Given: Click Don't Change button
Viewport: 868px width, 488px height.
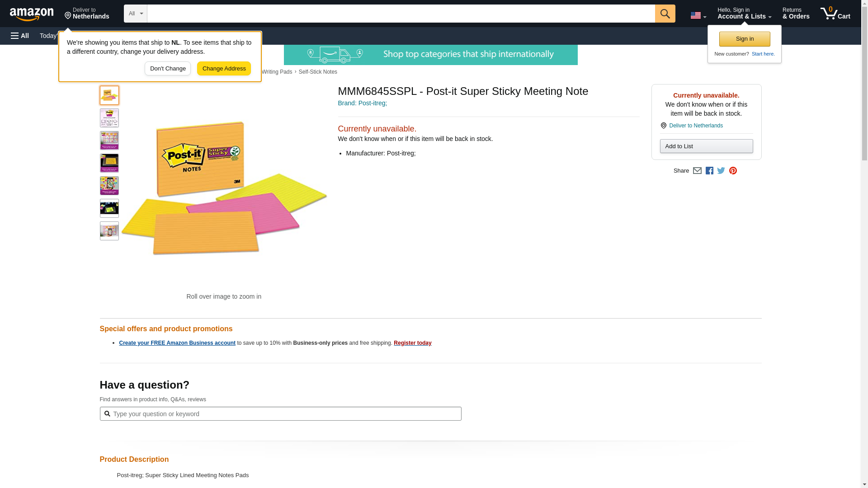Looking at the screenshot, I should [168, 69].
